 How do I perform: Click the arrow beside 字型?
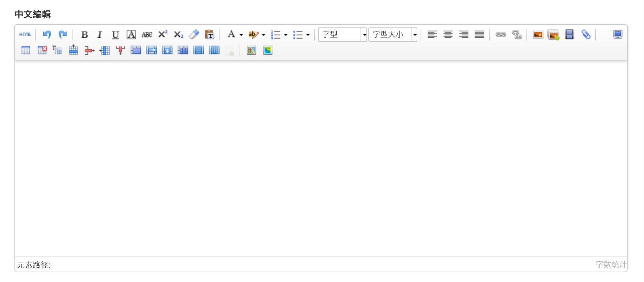(364, 35)
